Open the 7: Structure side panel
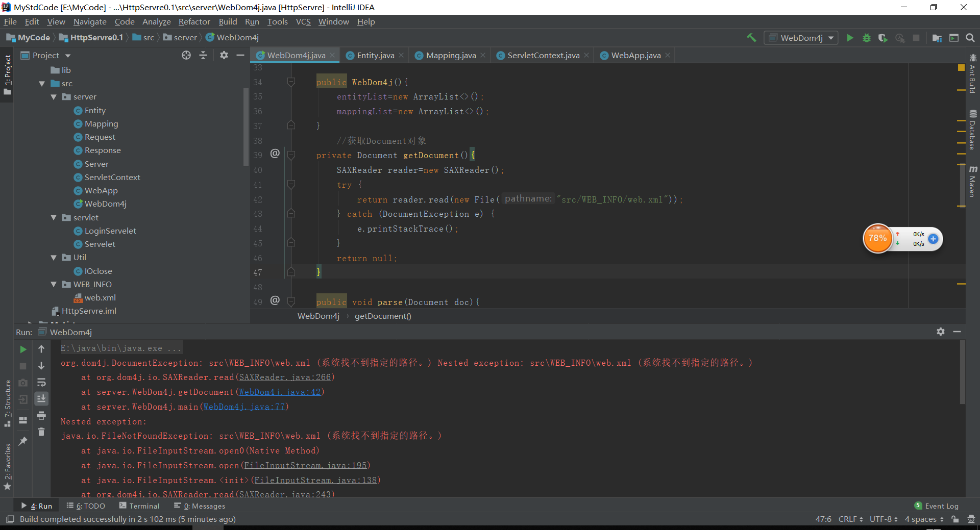The height and width of the screenshot is (530, 980). click(8, 403)
